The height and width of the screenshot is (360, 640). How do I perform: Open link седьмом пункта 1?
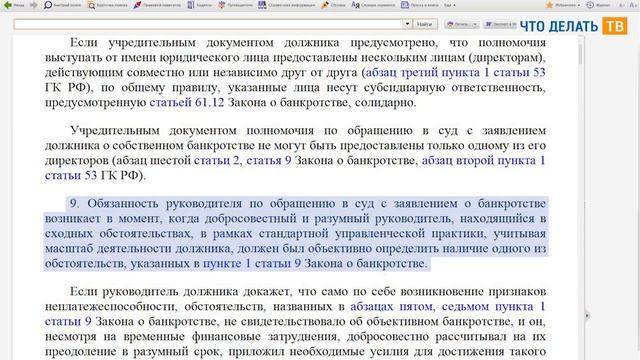[493, 306]
